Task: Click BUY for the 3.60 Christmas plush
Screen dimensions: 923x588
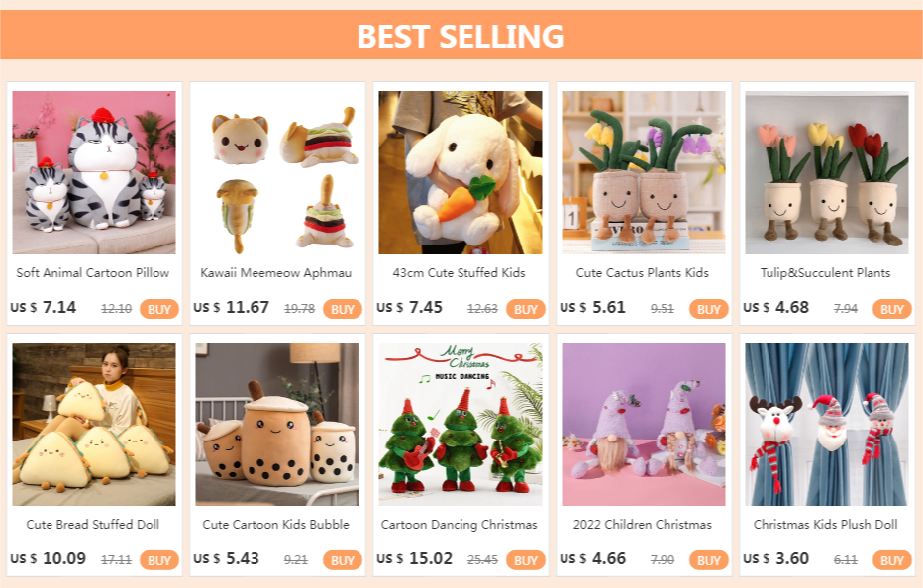Action: click(x=891, y=560)
